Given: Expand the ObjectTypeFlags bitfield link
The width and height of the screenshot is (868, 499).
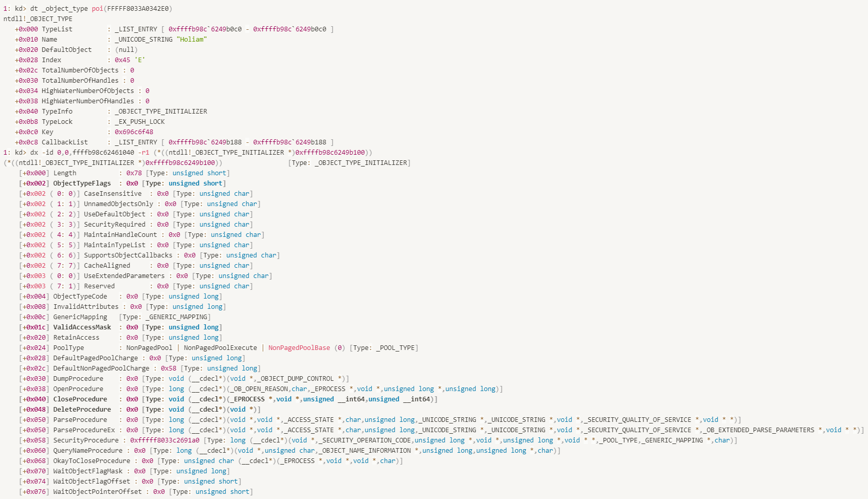Looking at the screenshot, I should click(82, 183).
